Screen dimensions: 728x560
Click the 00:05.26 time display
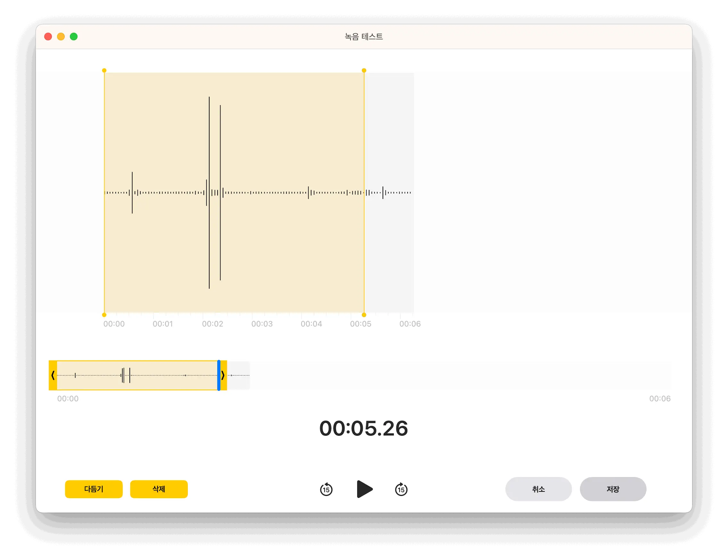coord(364,428)
